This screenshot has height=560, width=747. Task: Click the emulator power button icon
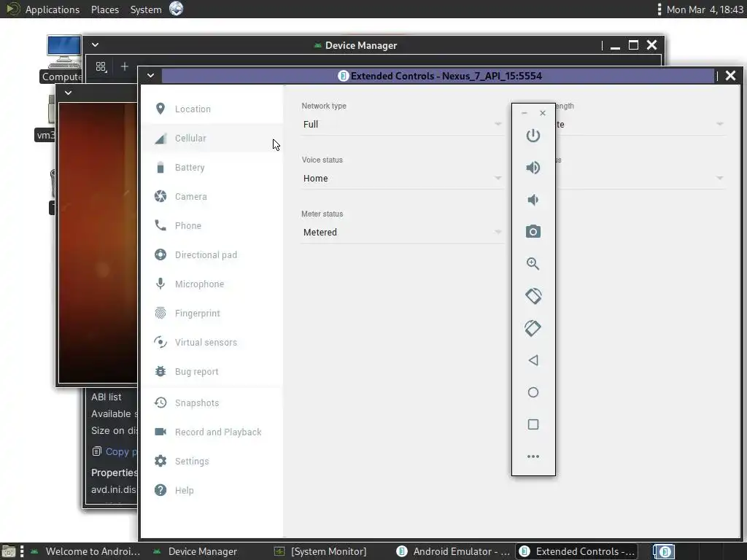click(533, 136)
